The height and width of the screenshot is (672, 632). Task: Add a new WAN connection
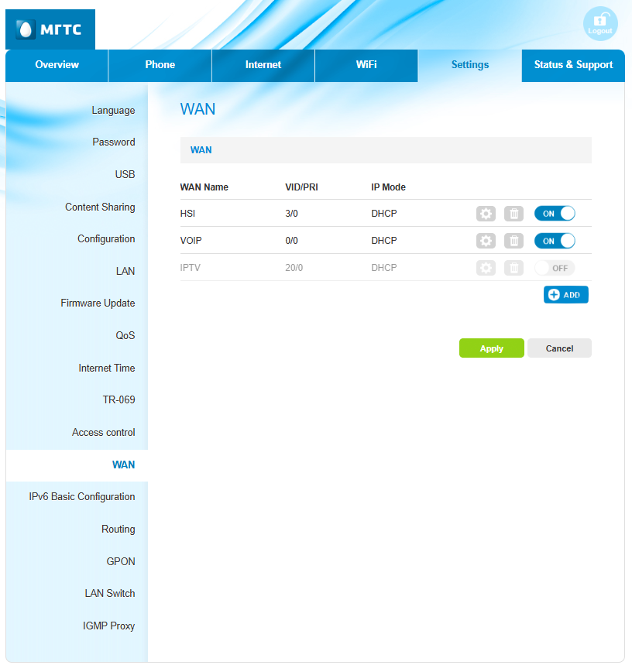[x=565, y=295]
